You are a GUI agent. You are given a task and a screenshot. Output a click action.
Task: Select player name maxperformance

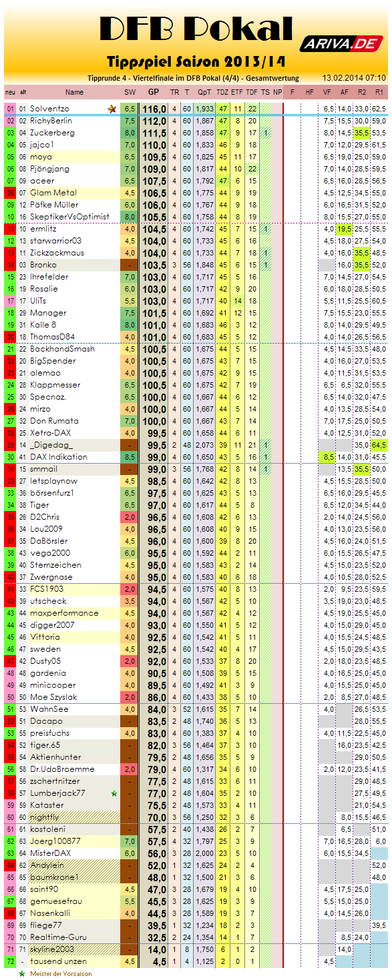click(64, 613)
